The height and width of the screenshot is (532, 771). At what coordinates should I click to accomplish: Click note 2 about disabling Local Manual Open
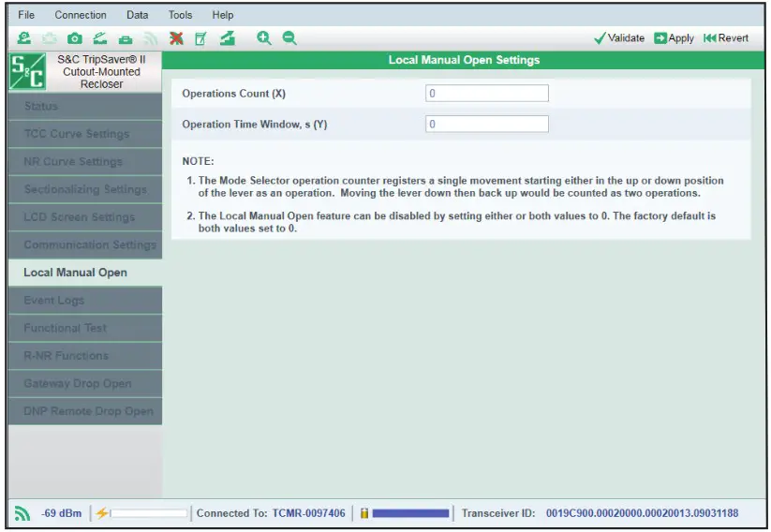(x=451, y=222)
